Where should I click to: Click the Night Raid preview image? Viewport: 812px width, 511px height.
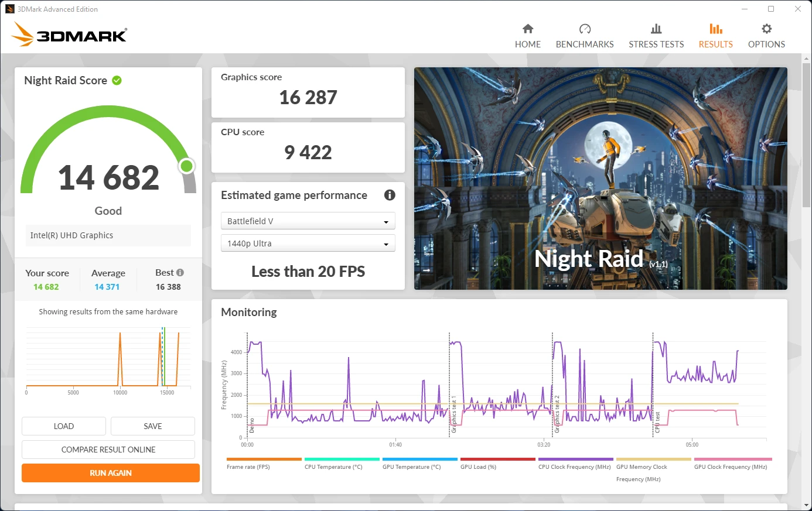tap(601, 179)
